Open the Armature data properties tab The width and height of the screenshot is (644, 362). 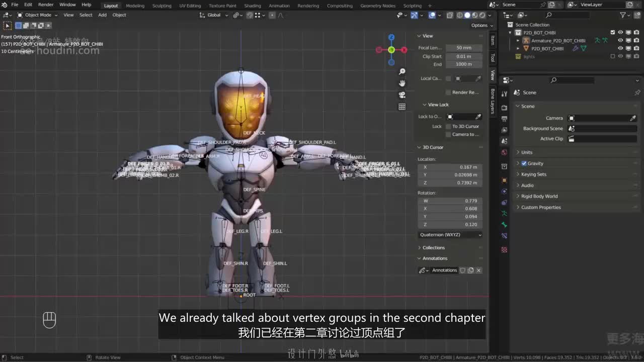pos(504,213)
